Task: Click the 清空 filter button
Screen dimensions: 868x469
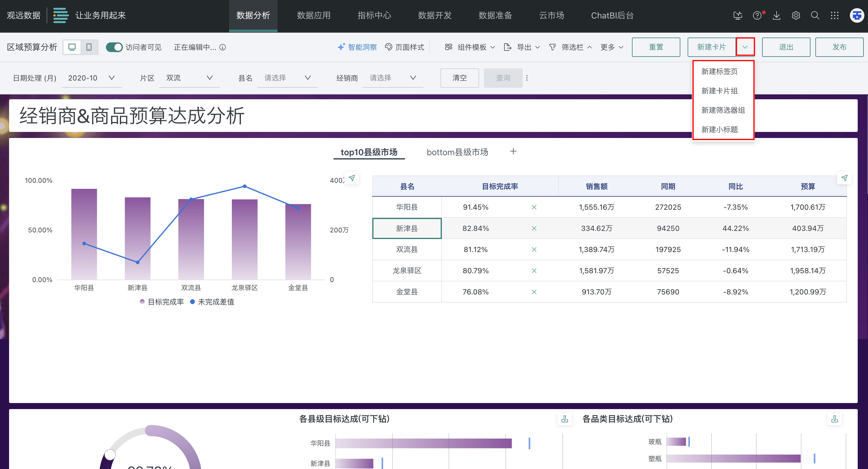Action: coord(459,78)
